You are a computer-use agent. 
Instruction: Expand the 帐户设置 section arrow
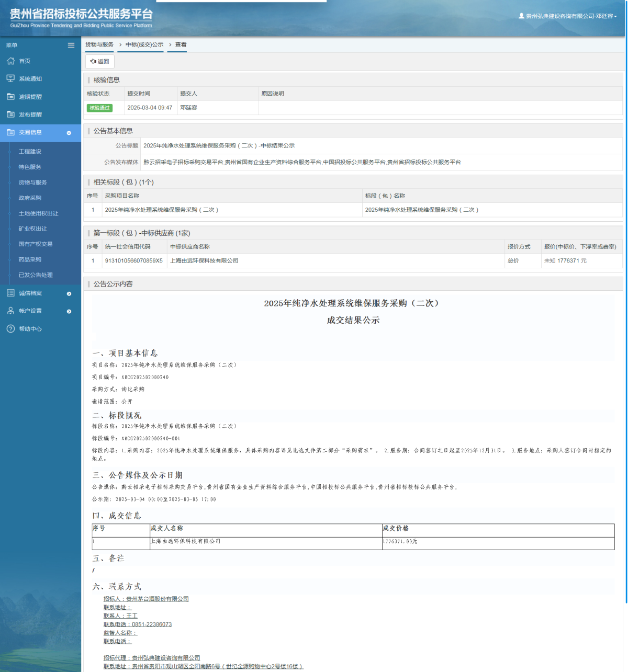(69, 312)
